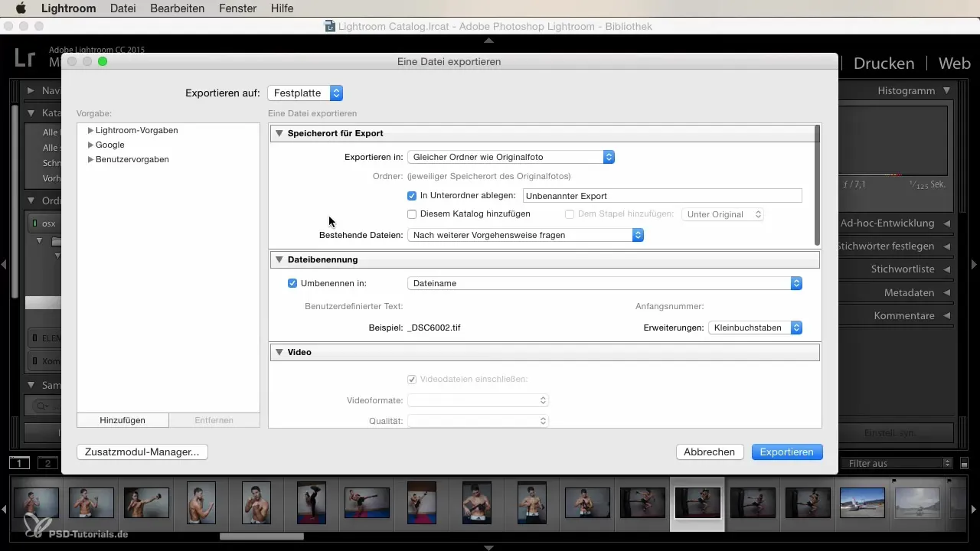The width and height of the screenshot is (980, 551).
Task: Open the Bestehende Dateien dropdown
Action: tap(525, 236)
